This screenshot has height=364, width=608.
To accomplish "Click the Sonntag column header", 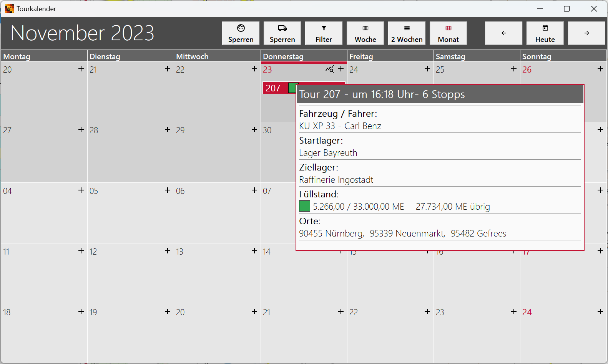I will 563,56.
